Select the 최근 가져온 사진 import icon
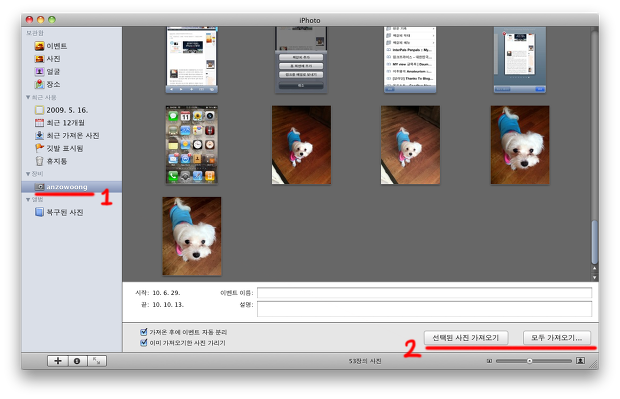The height and width of the screenshot is (399, 620). click(x=39, y=135)
